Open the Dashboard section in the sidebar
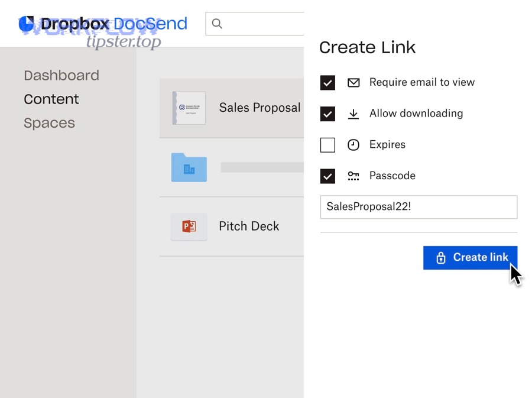The width and height of the screenshot is (532, 398). click(x=61, y=75)
